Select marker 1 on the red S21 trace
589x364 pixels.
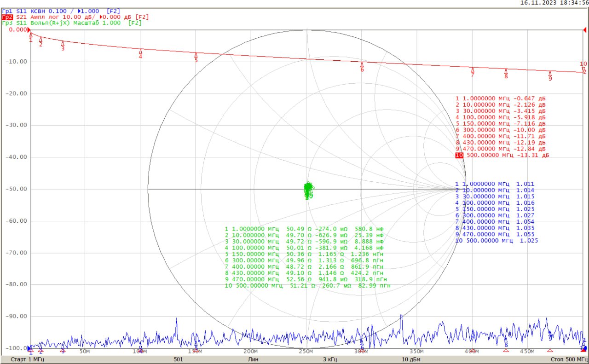(31, 37)
